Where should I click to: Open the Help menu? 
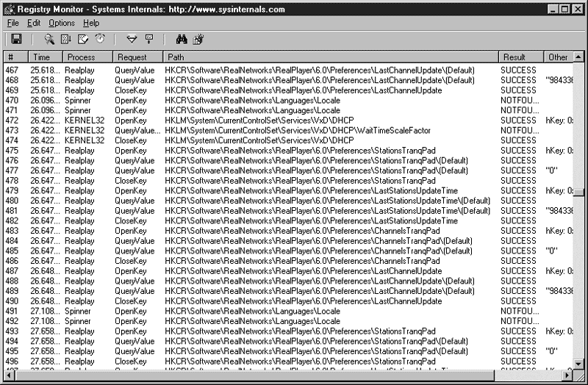91,24
